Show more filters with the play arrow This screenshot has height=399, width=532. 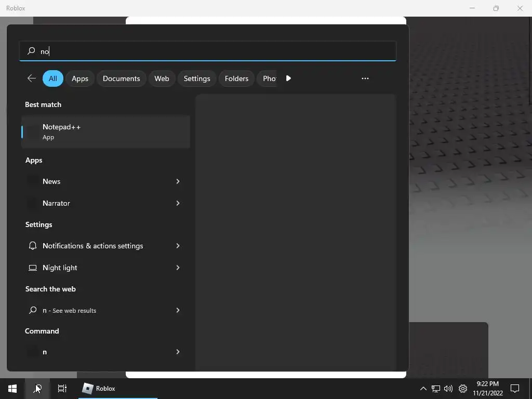point(288,78)
